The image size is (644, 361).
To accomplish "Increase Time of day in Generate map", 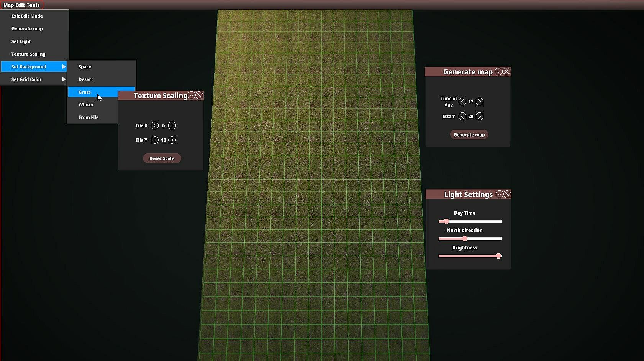I will pyautogui.click(x=480, y=102).
